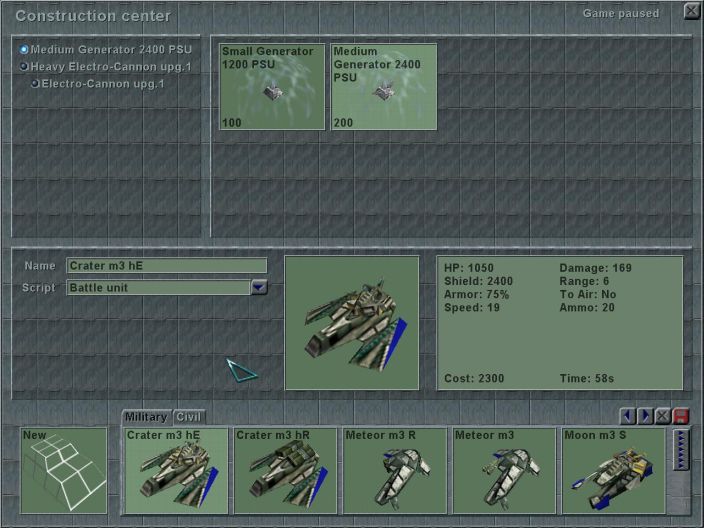Open the Script dropdown arrow
This screenshot has height=528, width=704.
[x=260, y=287]
